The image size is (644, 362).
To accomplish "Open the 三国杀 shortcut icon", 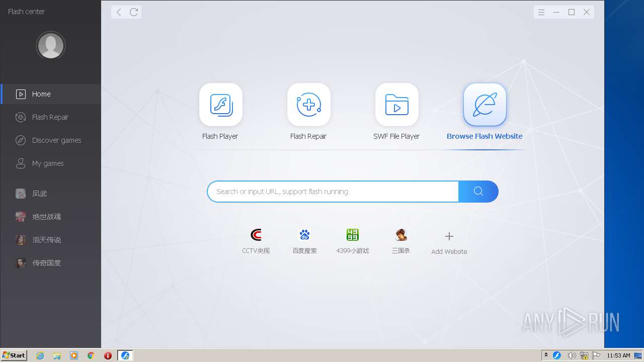I will (x=401, y=235).
